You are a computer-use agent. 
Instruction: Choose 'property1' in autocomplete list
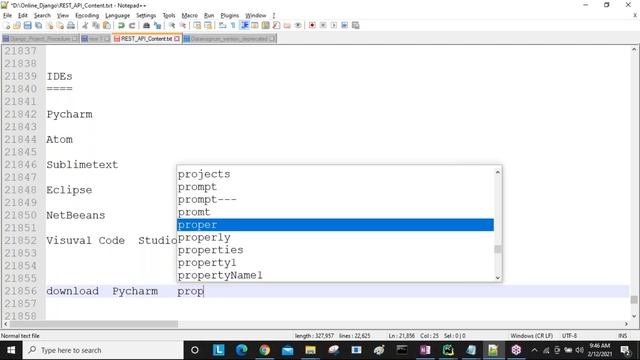335,263
